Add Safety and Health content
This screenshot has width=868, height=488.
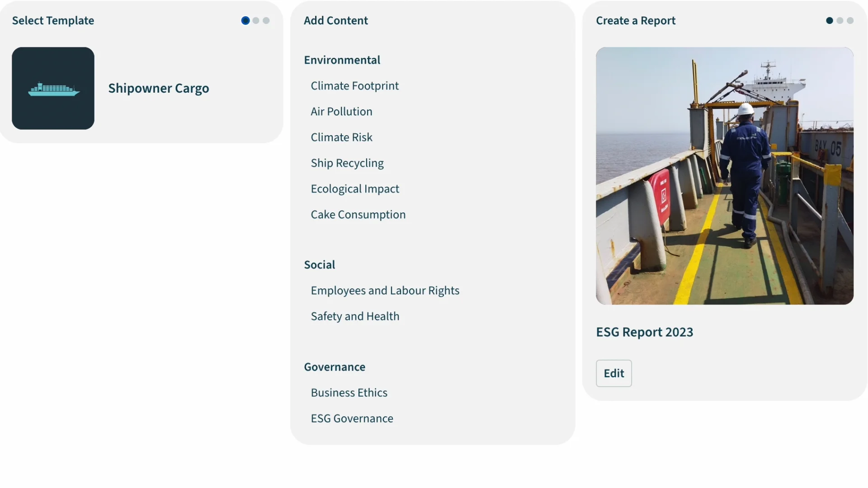(x=354, y=316)
